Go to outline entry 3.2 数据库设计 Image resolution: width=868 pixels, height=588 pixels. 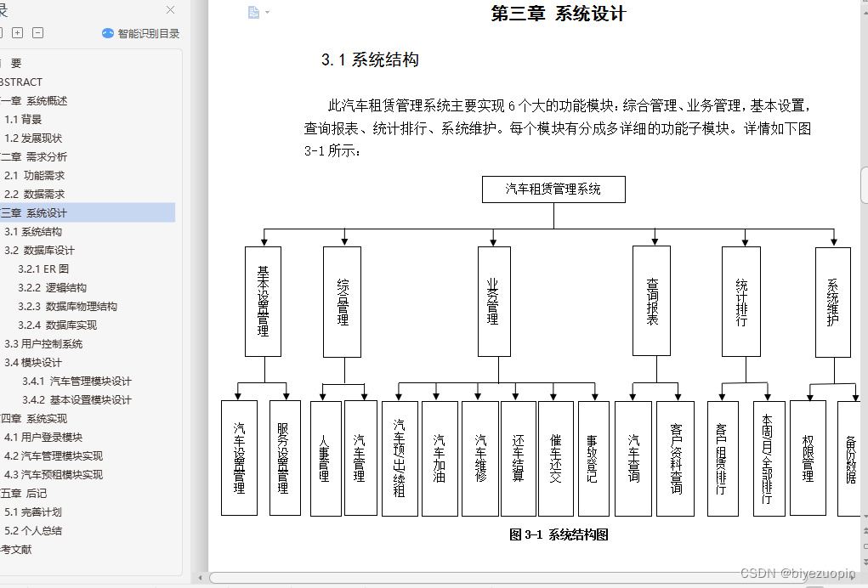39,251
